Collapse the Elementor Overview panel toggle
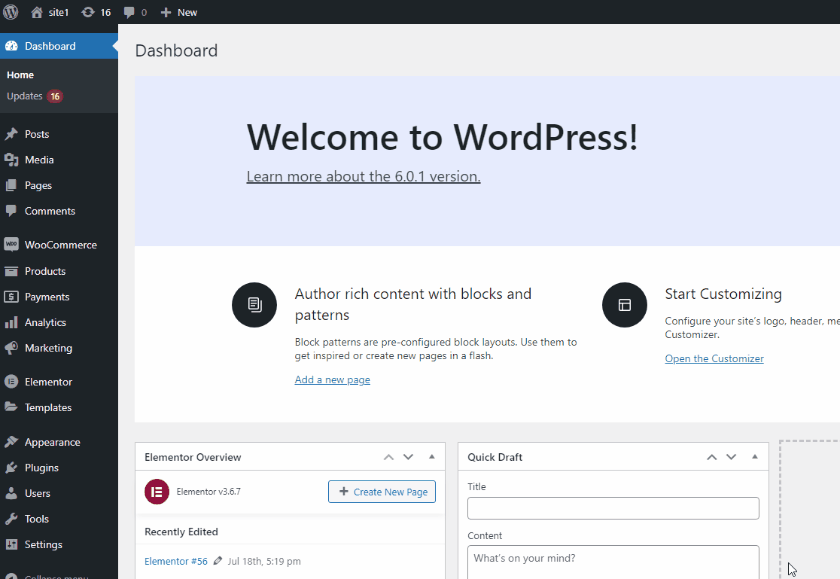840x579 pixels. 432,457
